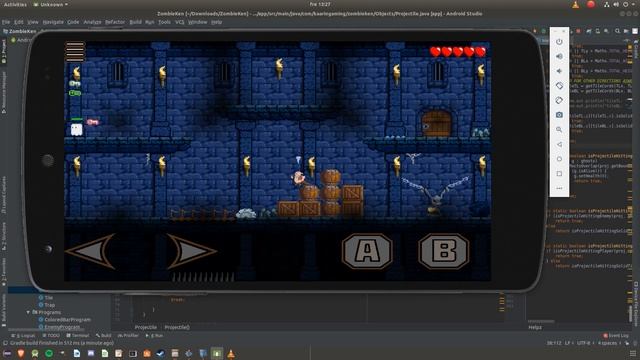Open the Event Log panel

tap(616, 336)
